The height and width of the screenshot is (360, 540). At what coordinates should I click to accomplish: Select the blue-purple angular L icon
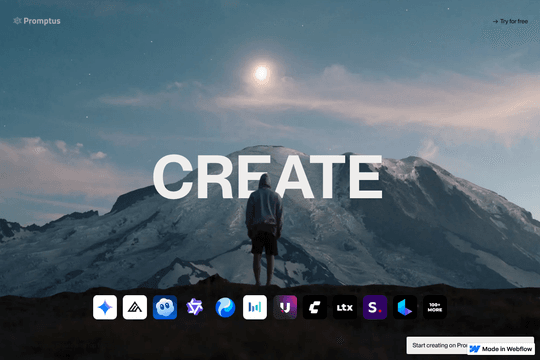(x=405, y=307)
